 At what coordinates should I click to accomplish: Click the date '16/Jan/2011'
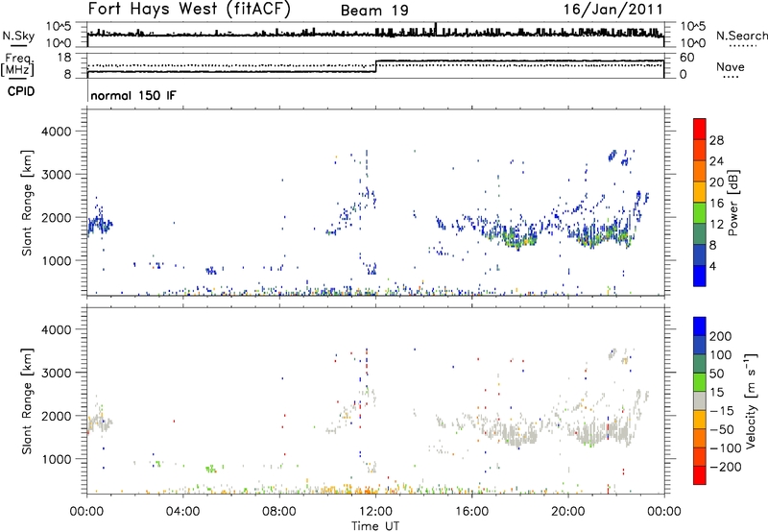[x=612, y=10]
